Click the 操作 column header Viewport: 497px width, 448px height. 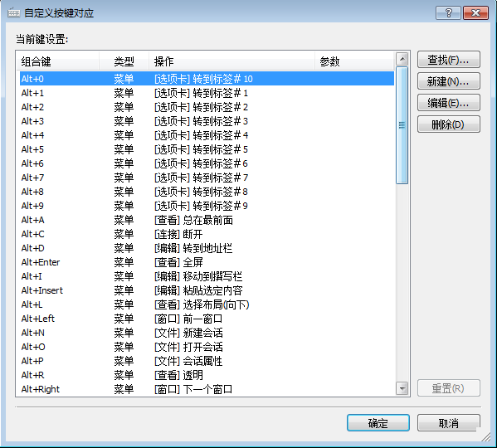[x=232, y=61]
